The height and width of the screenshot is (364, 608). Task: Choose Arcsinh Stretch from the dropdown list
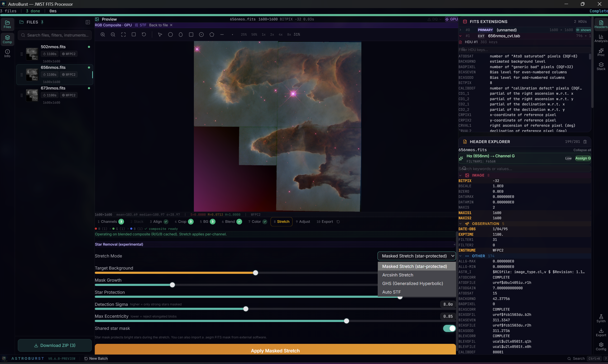(417, 275)
